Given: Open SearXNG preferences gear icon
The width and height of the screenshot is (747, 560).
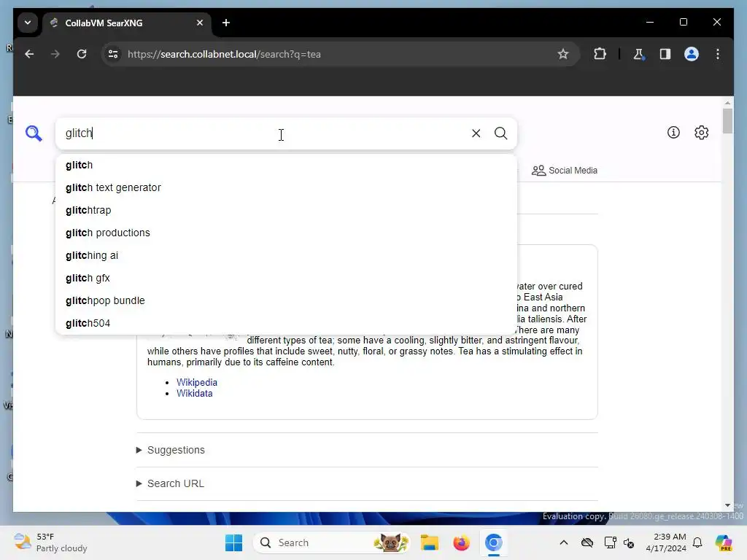Looking at the screenshot, I should tap(701, 133).
